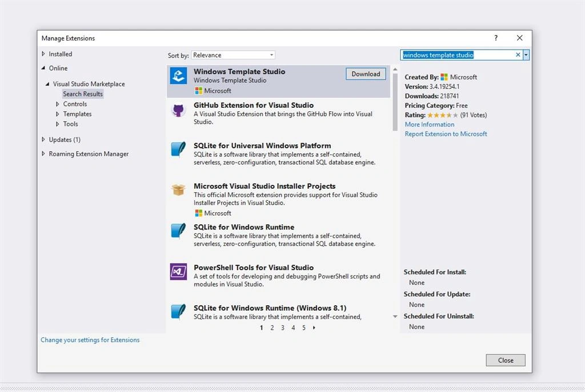Click the results scrollbar down arrow
Viewport: 585px width, 392px height.
point(395,317)
